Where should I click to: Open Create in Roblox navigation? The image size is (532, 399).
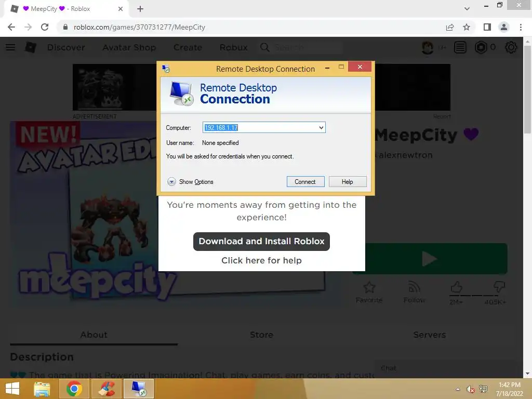tap(188, 47)
